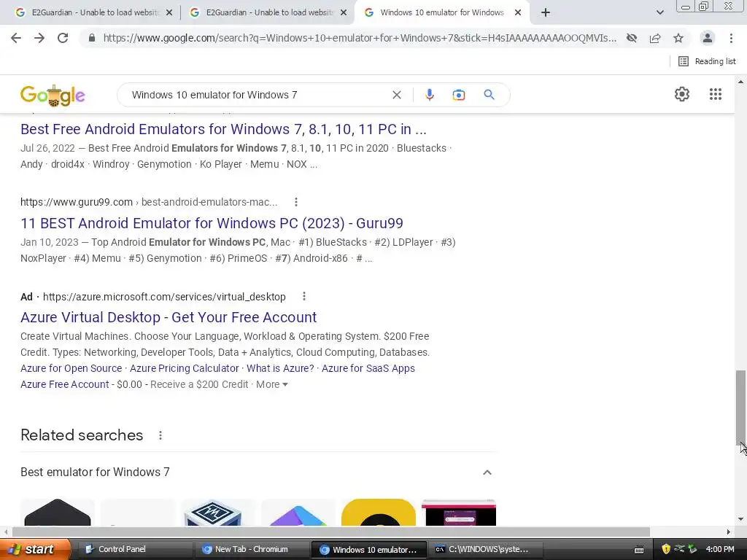The height and width of the screenshot is (560, 747).
Task: Click the taskbar clock showing 4:00 PM
Action: click(720, 549)
